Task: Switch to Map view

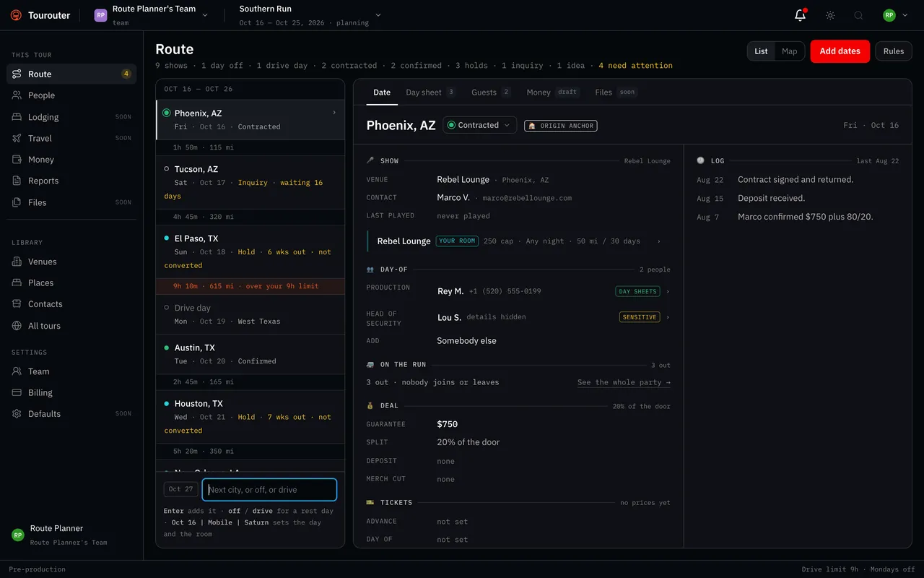Action: coord(790,51)
